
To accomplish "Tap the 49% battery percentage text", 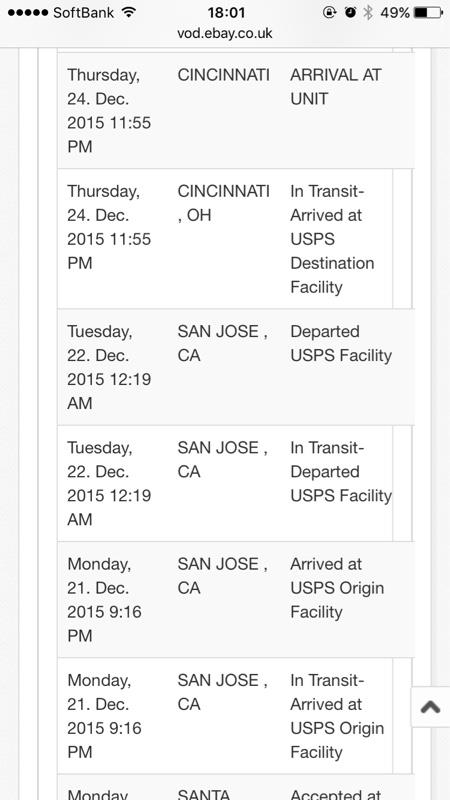I will click(x=395, y=12).
